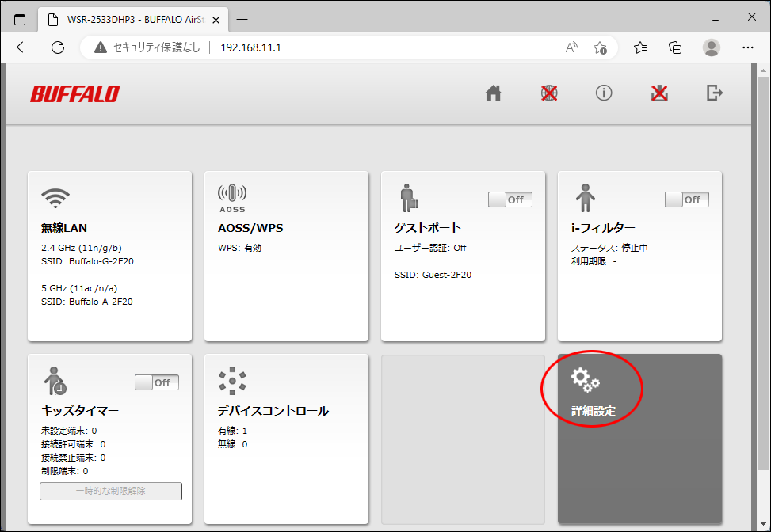Image resolution: width=771 pixels, height=532 pixels.
Task: Open the browser settings and more menu
Action: point(748,47)
